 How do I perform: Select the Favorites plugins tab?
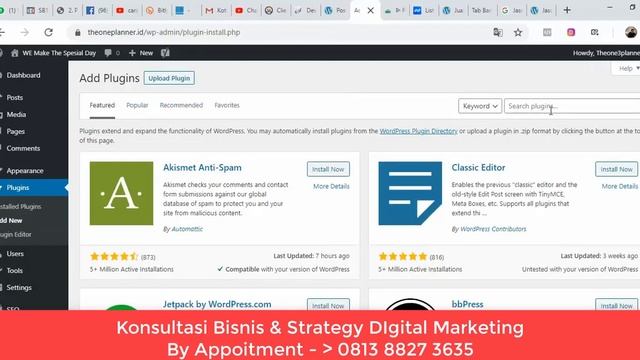pos(227,105)
